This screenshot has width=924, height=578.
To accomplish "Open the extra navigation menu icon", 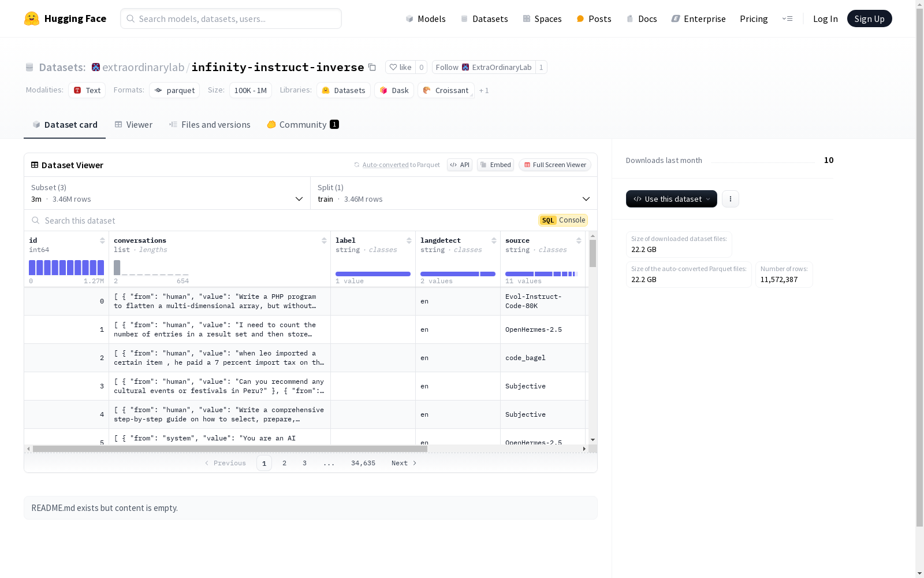I will [x=787, y=18].
